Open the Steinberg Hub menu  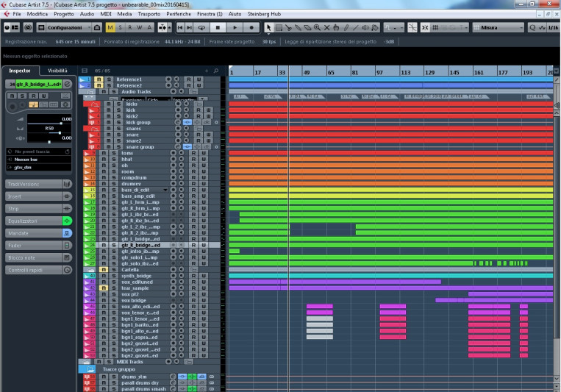point(264,14)
